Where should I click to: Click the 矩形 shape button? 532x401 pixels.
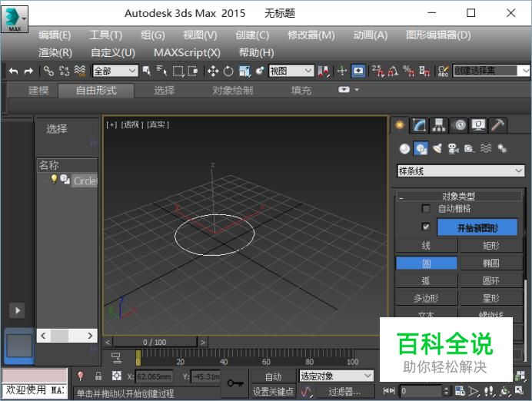pos(491,245)
